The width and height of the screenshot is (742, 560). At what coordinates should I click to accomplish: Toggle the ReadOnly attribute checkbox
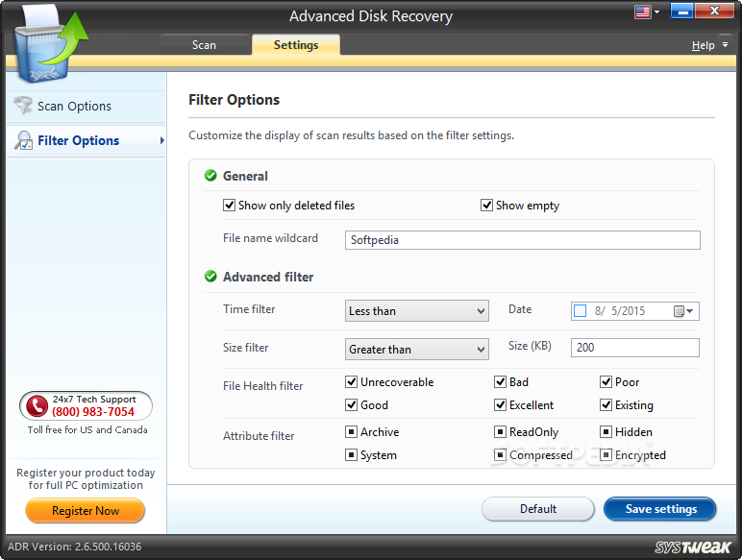point(500,432)
